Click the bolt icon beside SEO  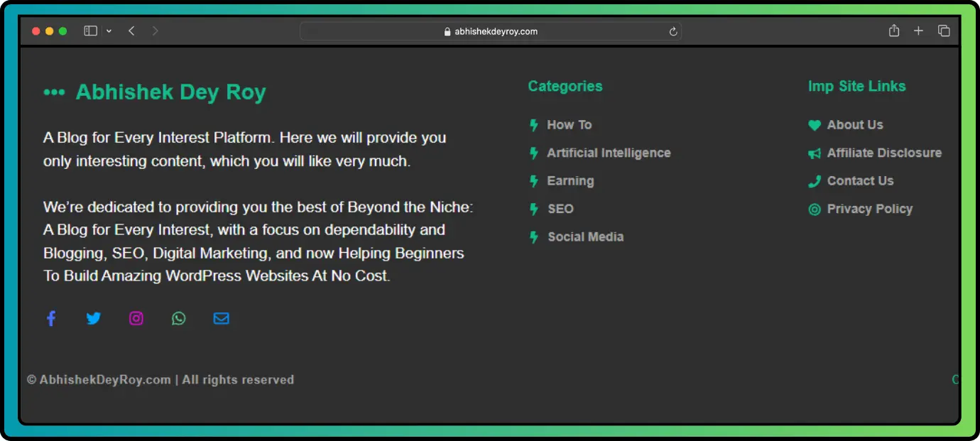[x=534, y=209]
